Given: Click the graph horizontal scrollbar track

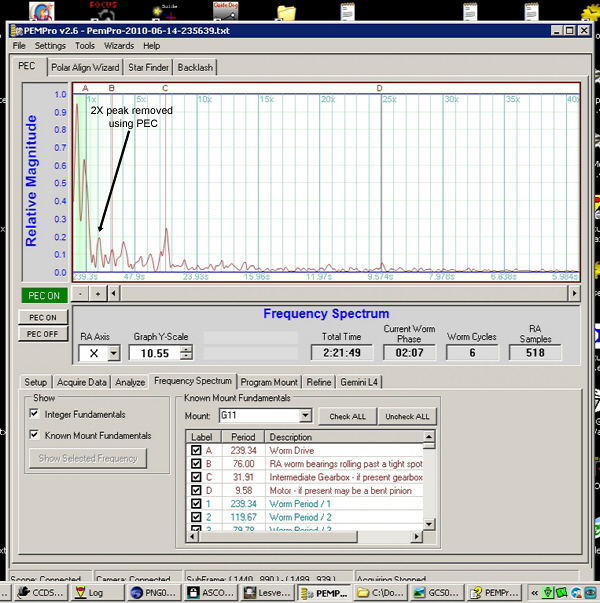Looking at the screenshot, I should 344,294.
